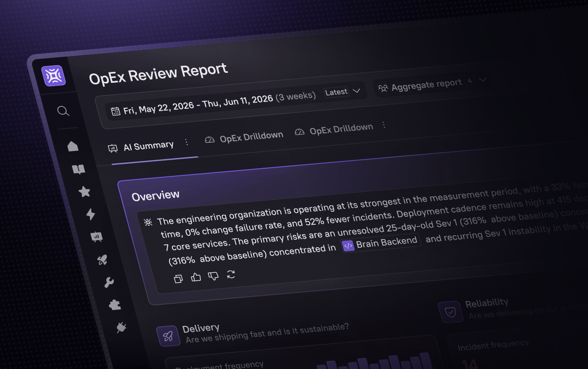Regenerate the overview summary
This screenshot has width=588, height=369.
[x=231, y=274]
